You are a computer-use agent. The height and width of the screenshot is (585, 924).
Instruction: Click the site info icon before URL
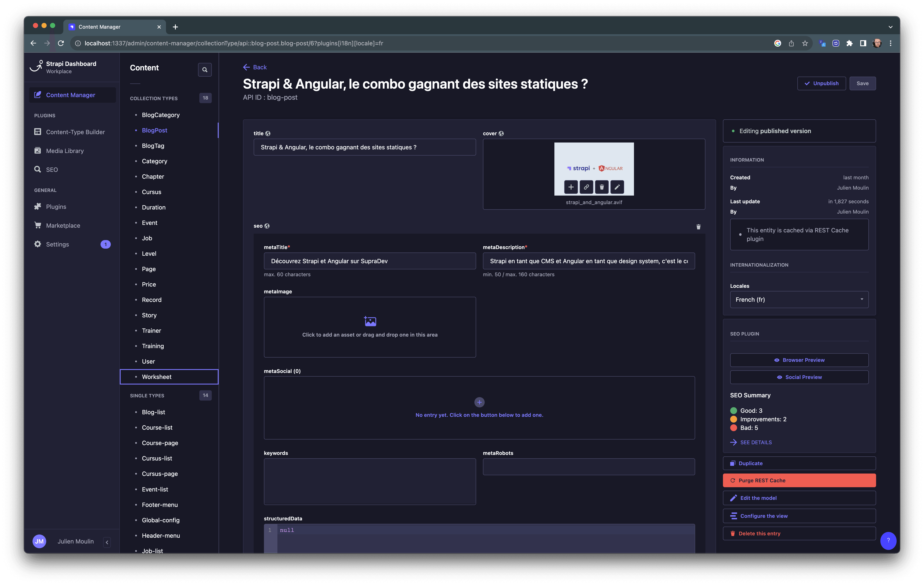point(77,43)
